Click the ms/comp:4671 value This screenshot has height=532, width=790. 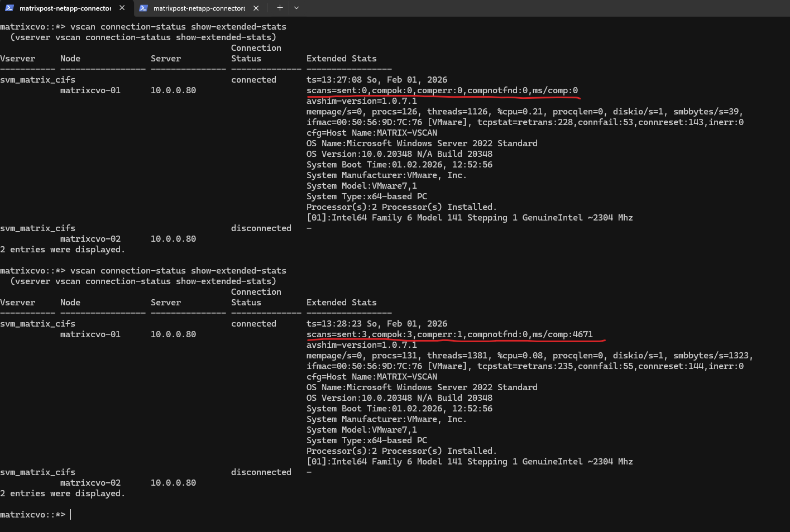(x=562, y=334)
